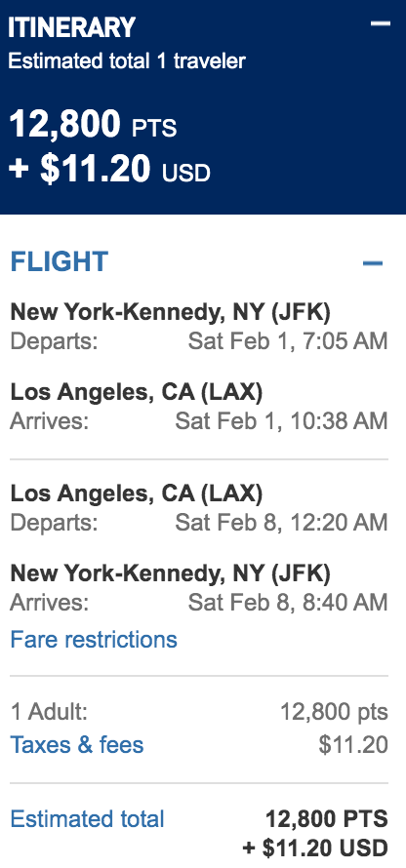
Task: Click the + $11.20 USD header amount
Action: pyautogui.click(x=109, y=169)
